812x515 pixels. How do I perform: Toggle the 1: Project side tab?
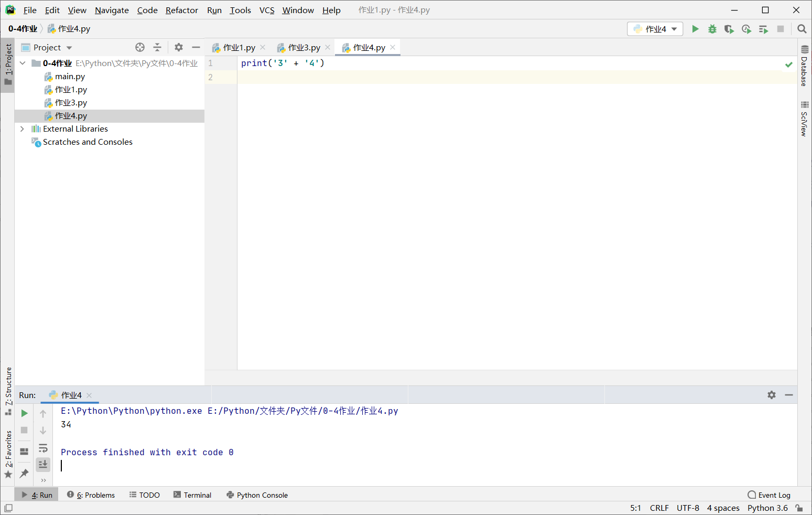[8, 65]
